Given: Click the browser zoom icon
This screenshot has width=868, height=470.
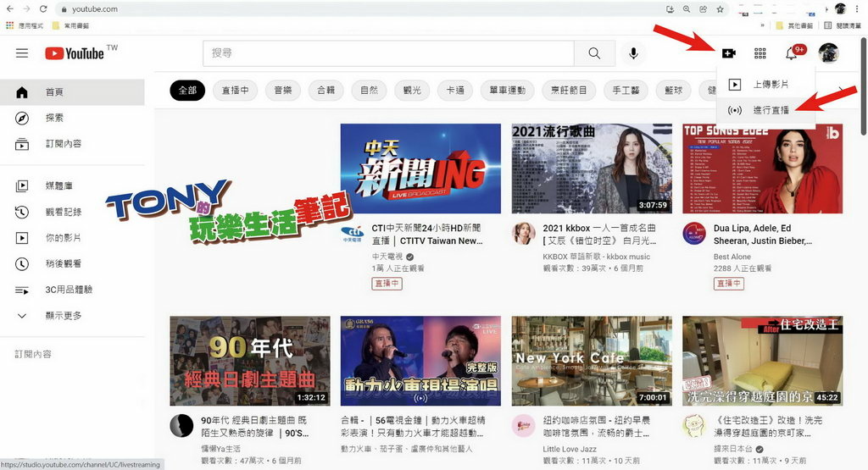Looking at the screenshot, I should (x=687, y=8).
